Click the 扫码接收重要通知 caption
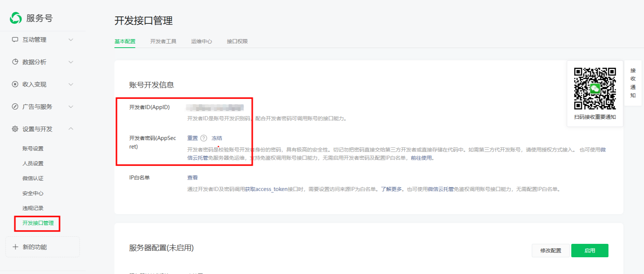644x274 pixels. click(x=595, y=117)
